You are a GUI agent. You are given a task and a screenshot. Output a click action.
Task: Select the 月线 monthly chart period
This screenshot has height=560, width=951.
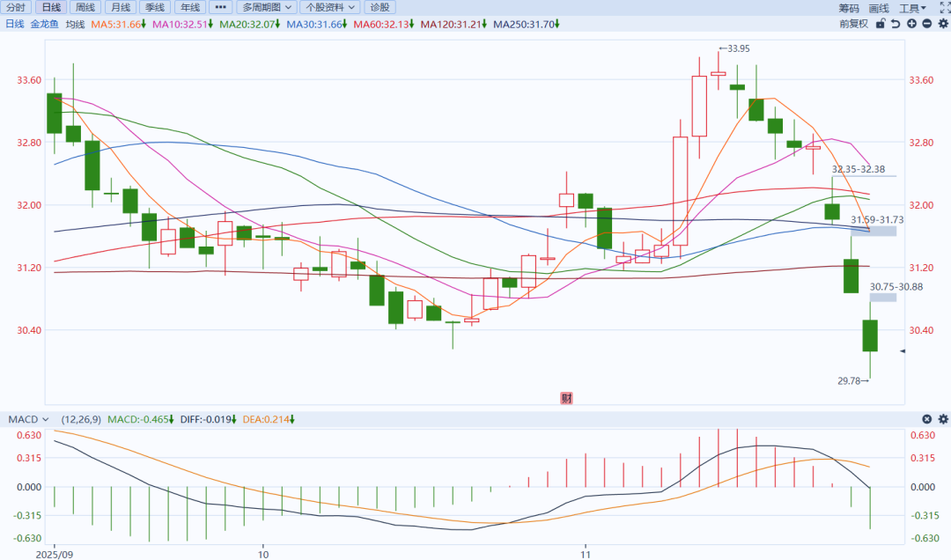pos(121,7)
